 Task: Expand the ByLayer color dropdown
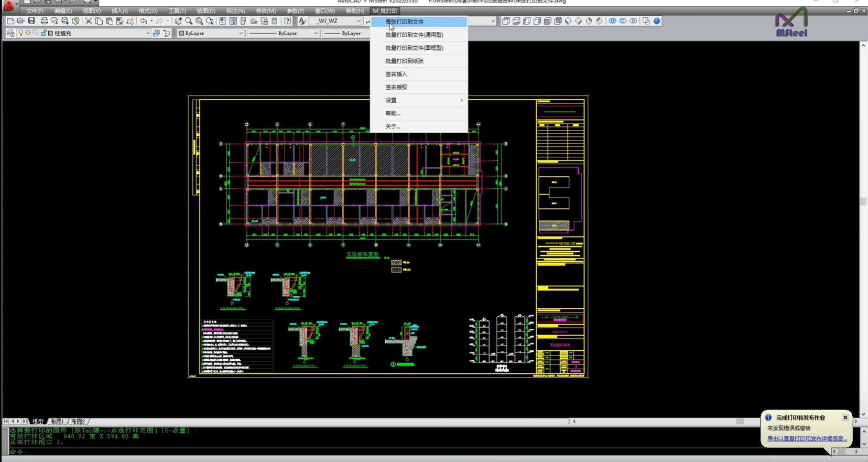[x=241, y=33]
